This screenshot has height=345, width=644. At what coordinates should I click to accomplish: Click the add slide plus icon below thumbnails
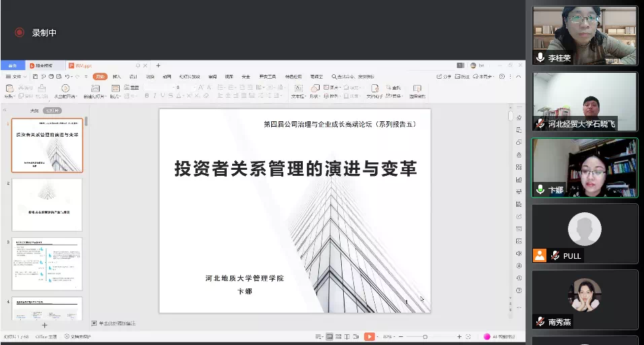[x=45, y=325]
